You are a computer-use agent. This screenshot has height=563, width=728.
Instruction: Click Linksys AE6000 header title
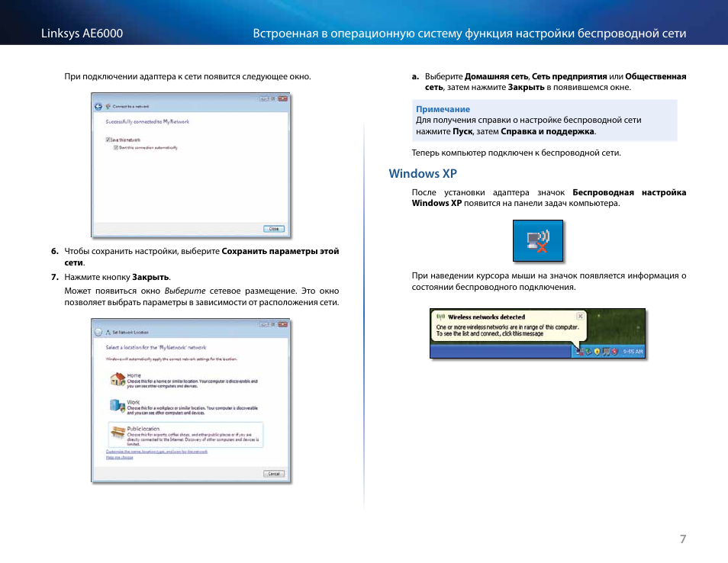tap(82, 34)
